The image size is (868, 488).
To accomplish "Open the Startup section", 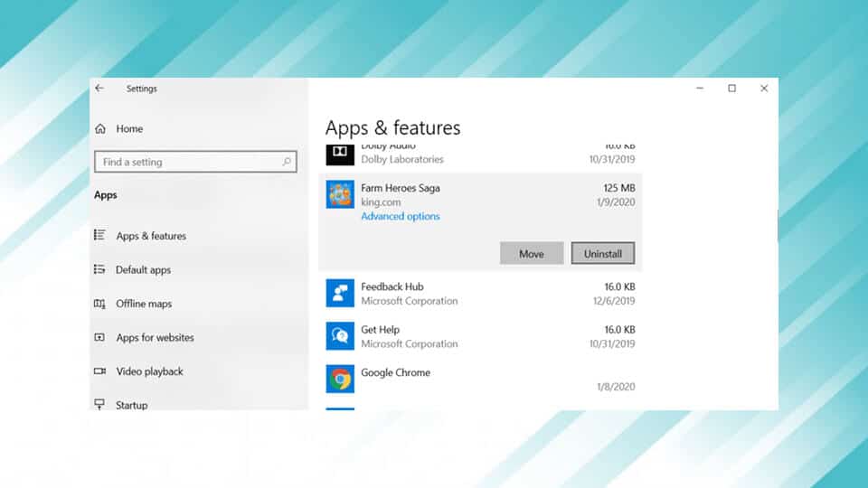I will 132,405.
